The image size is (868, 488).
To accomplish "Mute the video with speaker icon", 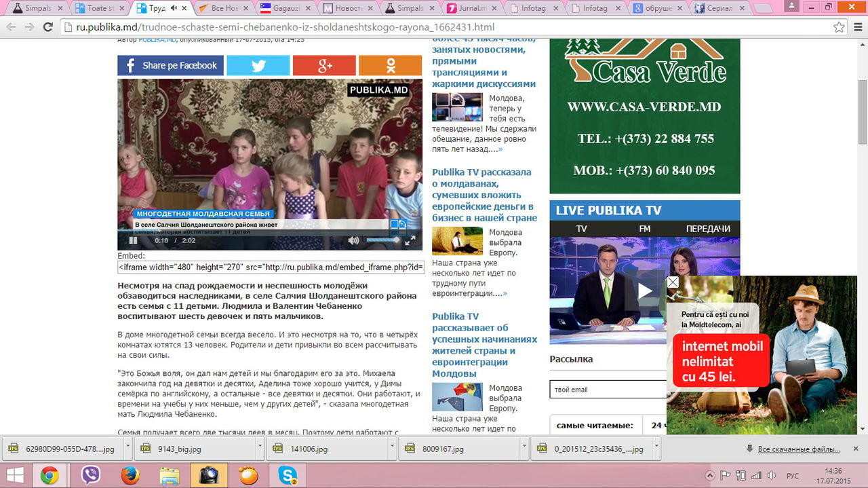I will (x=353, y=240).
